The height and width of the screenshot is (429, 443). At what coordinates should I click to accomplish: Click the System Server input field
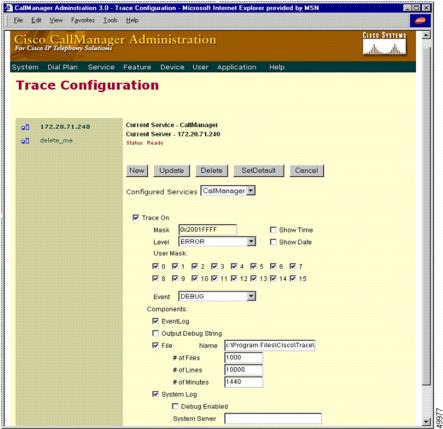click(273, 418)
